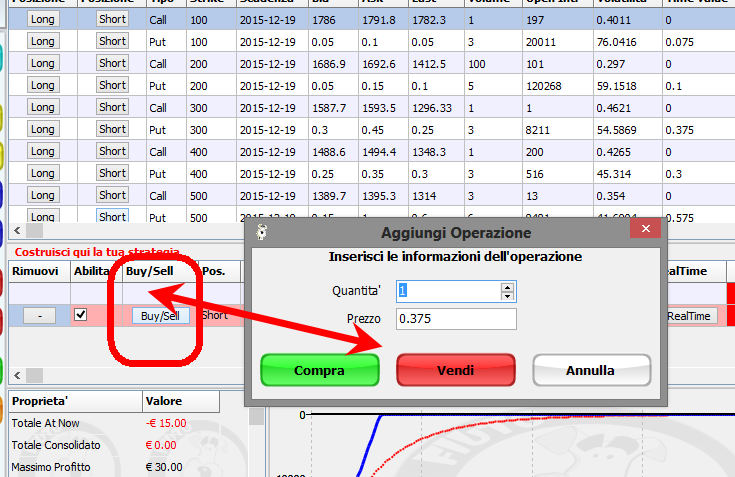
Task: Click the red Vendi button
Action: 456,370
